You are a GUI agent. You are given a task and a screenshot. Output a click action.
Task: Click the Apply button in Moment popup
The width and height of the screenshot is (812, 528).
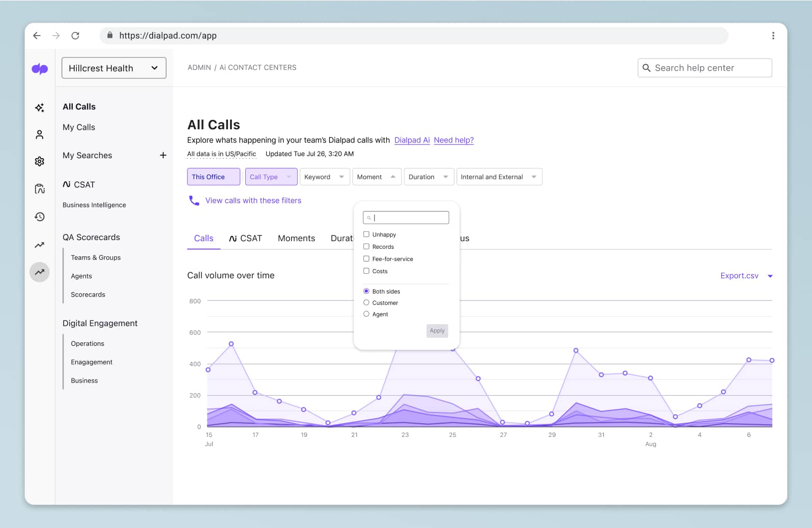click(437, 331)
